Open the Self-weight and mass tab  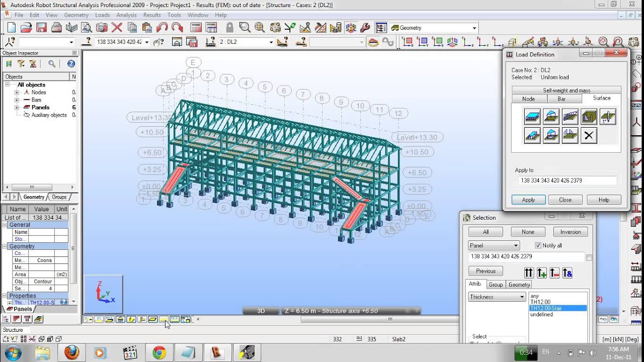click(567, 90)
